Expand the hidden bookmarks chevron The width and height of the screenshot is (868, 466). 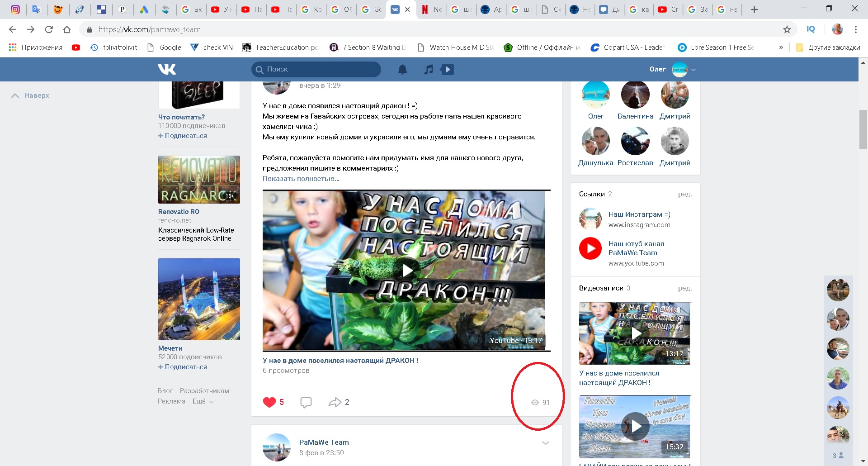[781, 48]
